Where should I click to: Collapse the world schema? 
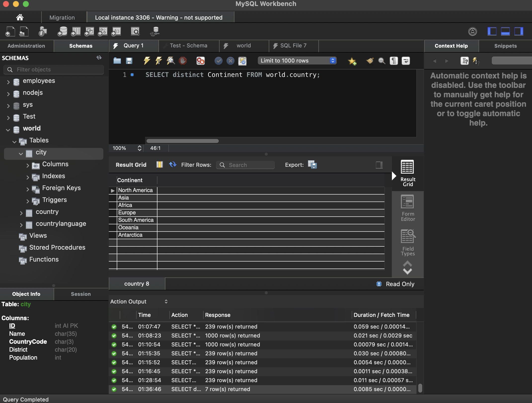(x=8, y=130)
